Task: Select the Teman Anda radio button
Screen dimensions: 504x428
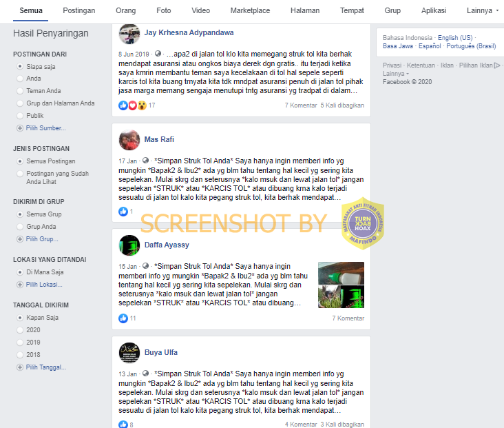Action: pos(20,91)
